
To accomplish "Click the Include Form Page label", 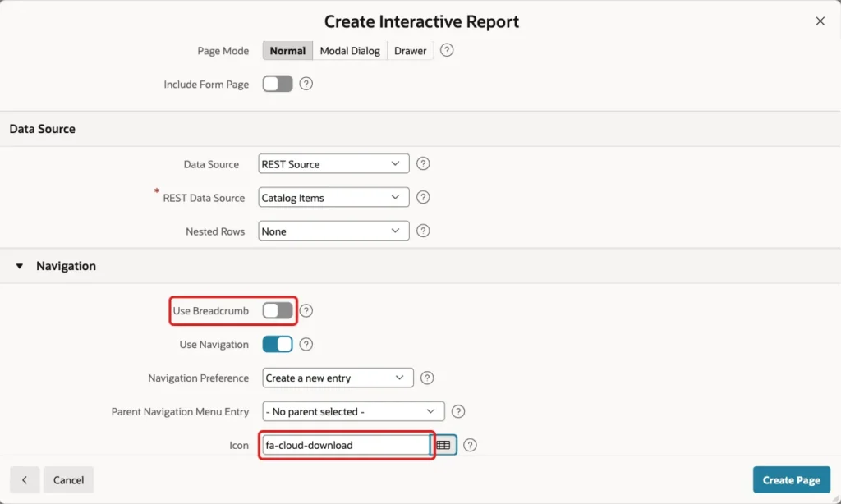I will click(206, 85).
